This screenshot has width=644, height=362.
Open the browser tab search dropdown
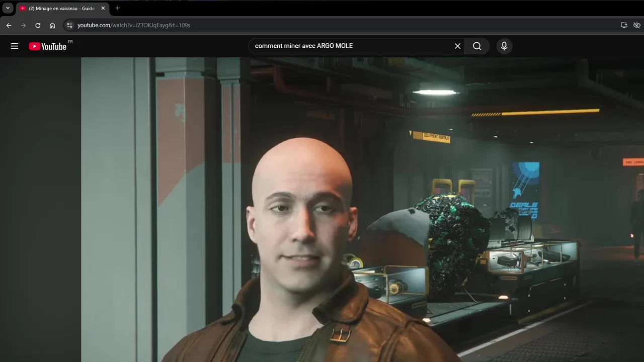pos(8,8)
